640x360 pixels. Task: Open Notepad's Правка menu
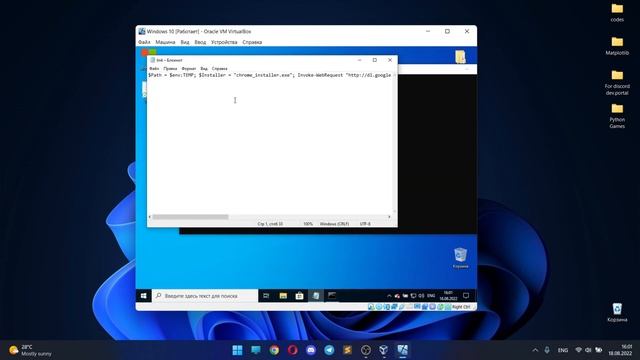[170, 69]
